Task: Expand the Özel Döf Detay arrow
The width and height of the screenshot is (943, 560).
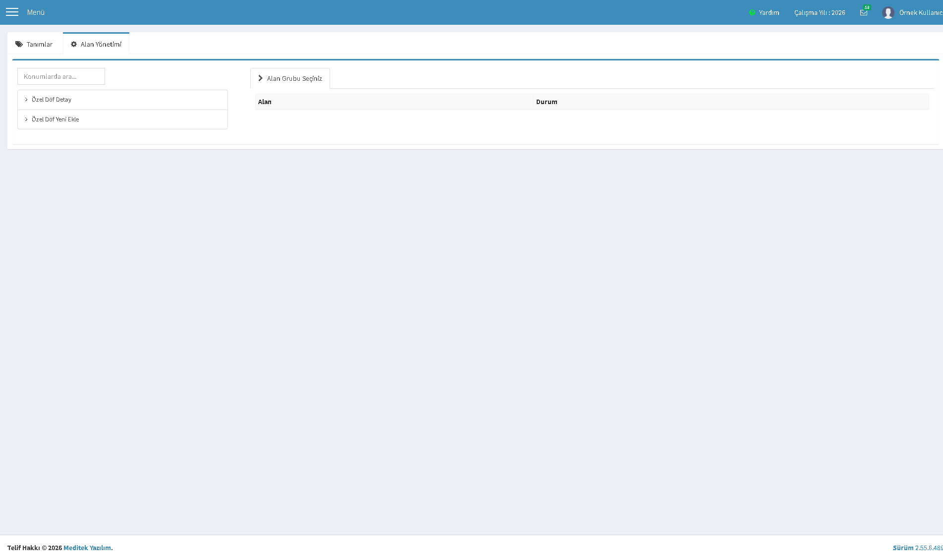Action: [26, 100]
